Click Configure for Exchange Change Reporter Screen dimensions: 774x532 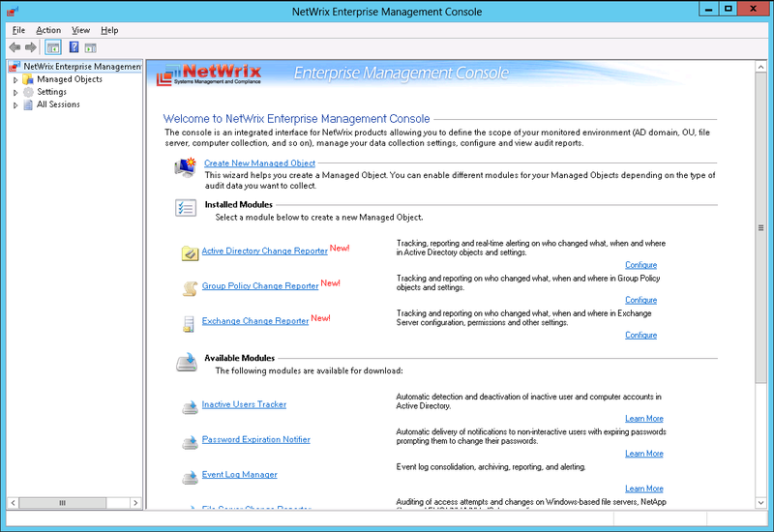click(x=640, y=335)
